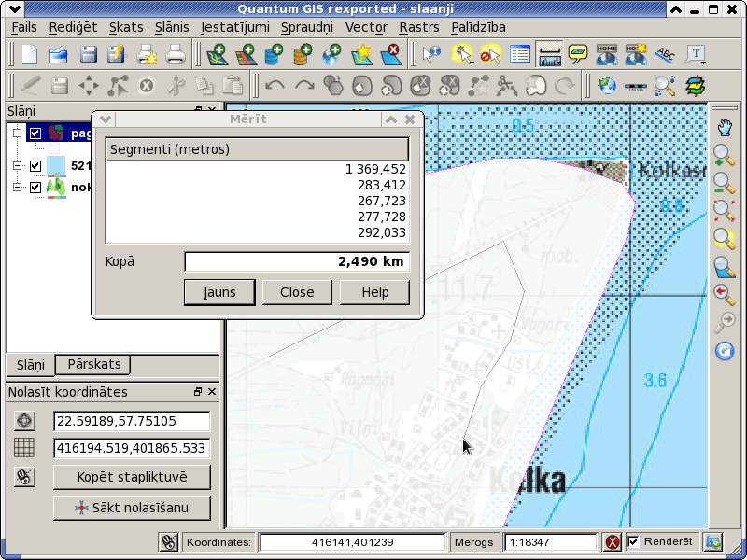Image resolution: width=747 pixels, height=560 pixels.
Task: Open the Slānis menu
Action: coord(172,28)
